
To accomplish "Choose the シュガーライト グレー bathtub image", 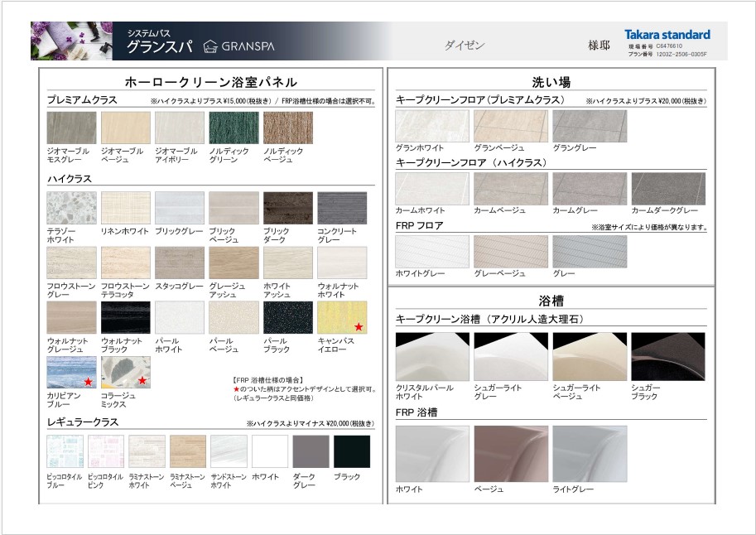I will pos(511,356).
